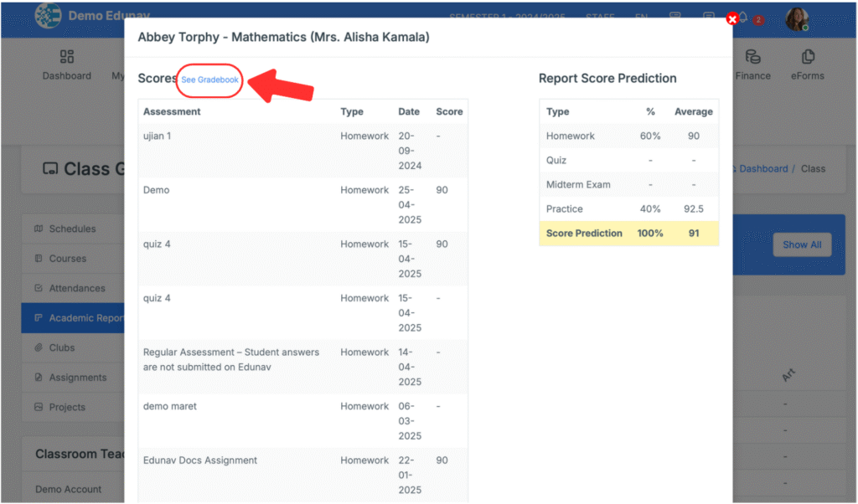Open the See Gradebook link
Image resolution: width=858 pixels, height=504 pixels.
209,80
